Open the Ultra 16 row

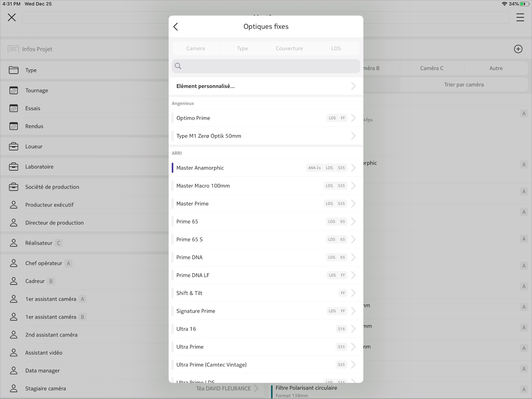(x=266, y=329)
